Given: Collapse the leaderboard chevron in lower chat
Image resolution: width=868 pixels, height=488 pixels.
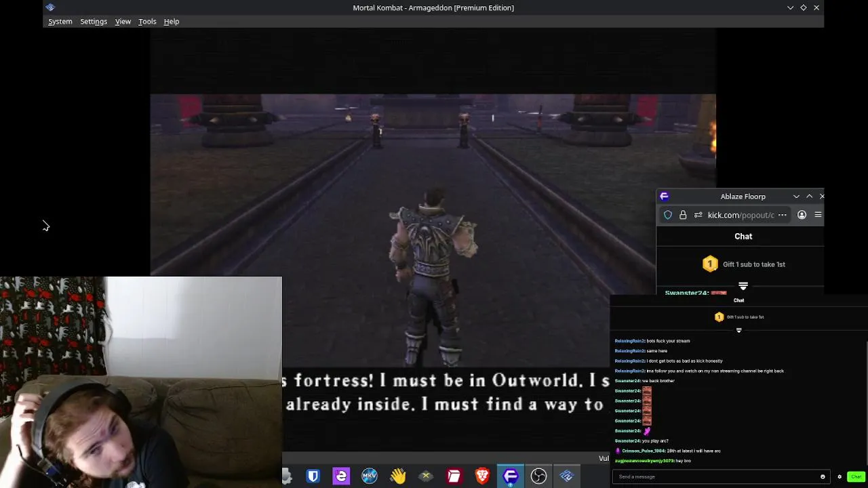Looking at the screenshot, I should click(738, 330).
